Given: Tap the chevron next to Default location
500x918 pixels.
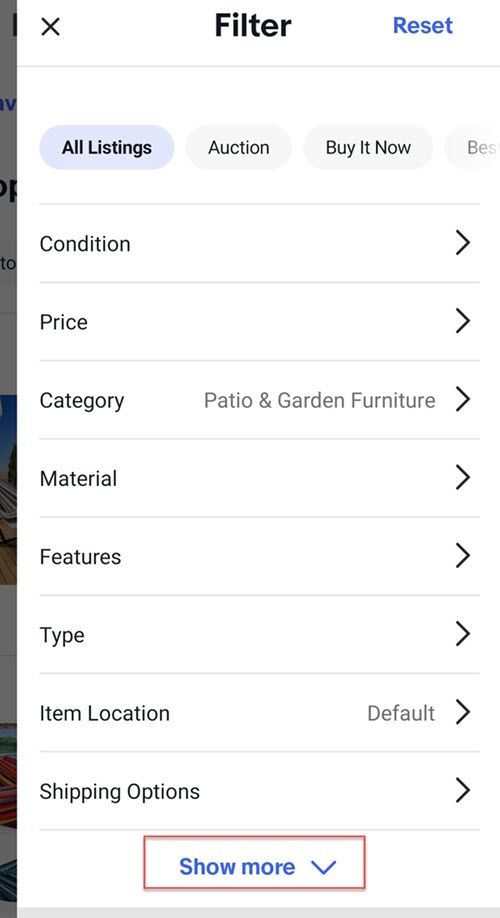Looking at the screenshot, I should click(x=463, y=712).
